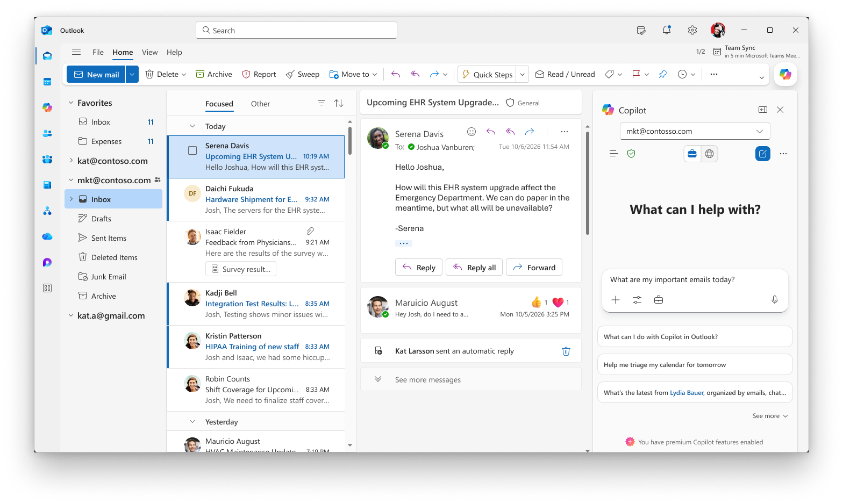Click in the Search box

click(x=296, y=30)
